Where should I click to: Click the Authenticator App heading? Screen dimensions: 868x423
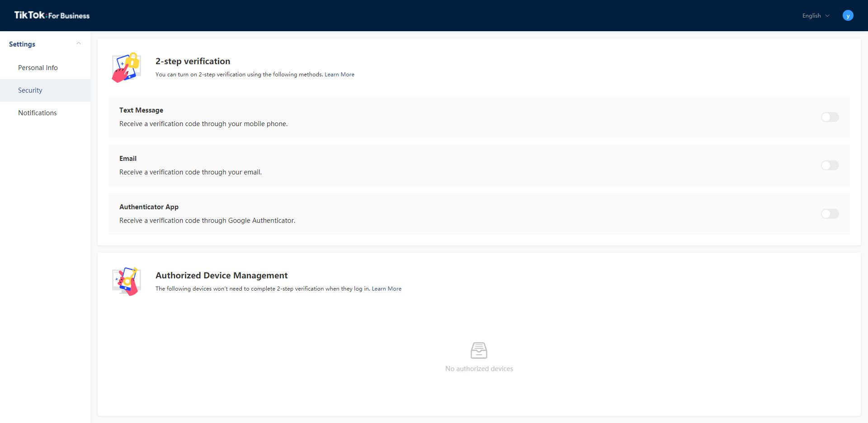(x=149, y=207)
